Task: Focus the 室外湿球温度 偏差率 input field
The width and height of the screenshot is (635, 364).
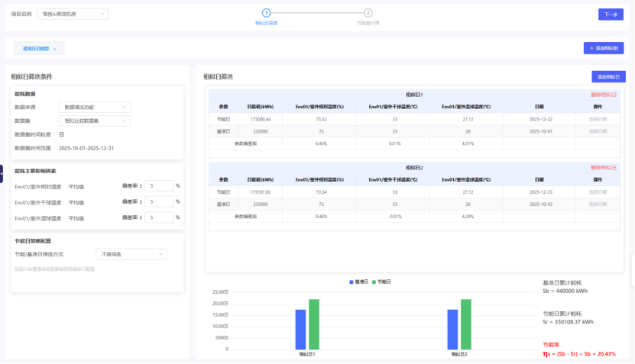Action: pos(159,217)
